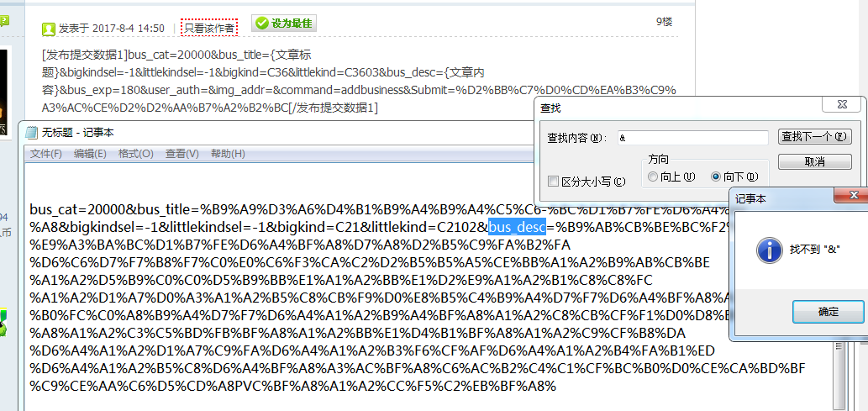The image size is (868, 411).
Task: Click the Notepad line starting with %B0%FC%C0%A8
Action: click(x=380, y=315)
